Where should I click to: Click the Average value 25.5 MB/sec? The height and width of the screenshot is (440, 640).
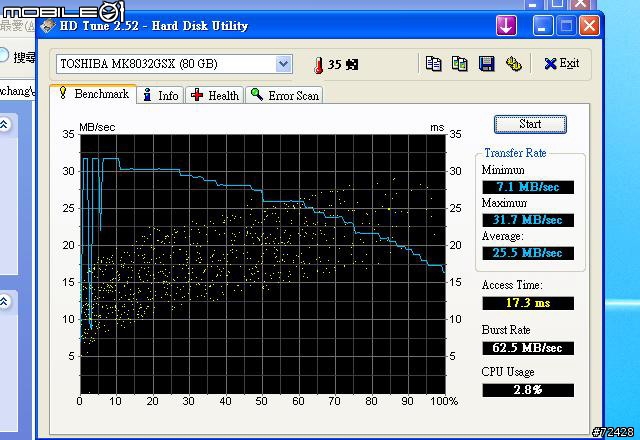tap(528, 253)
